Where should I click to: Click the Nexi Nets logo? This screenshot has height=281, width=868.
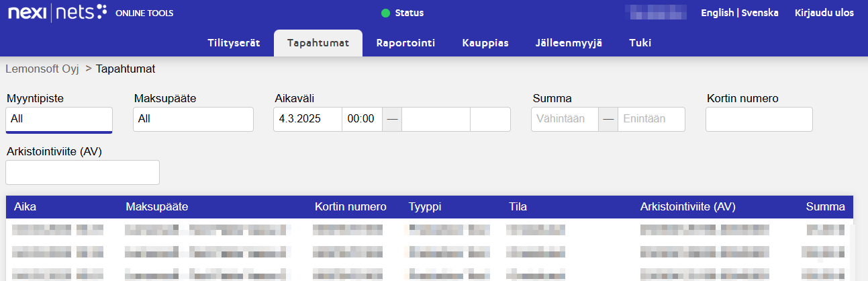click(x=57, y=13)
